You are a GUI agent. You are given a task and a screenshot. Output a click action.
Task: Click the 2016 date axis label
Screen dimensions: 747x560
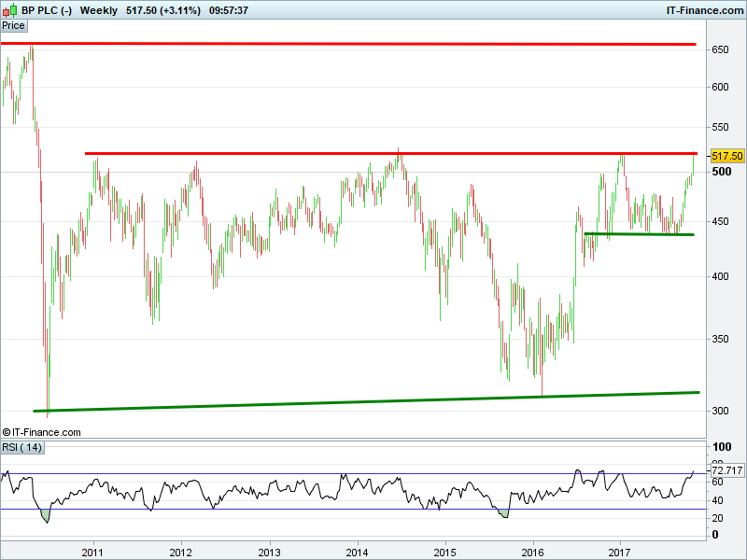pyautogui.click(x=532, y=553)
